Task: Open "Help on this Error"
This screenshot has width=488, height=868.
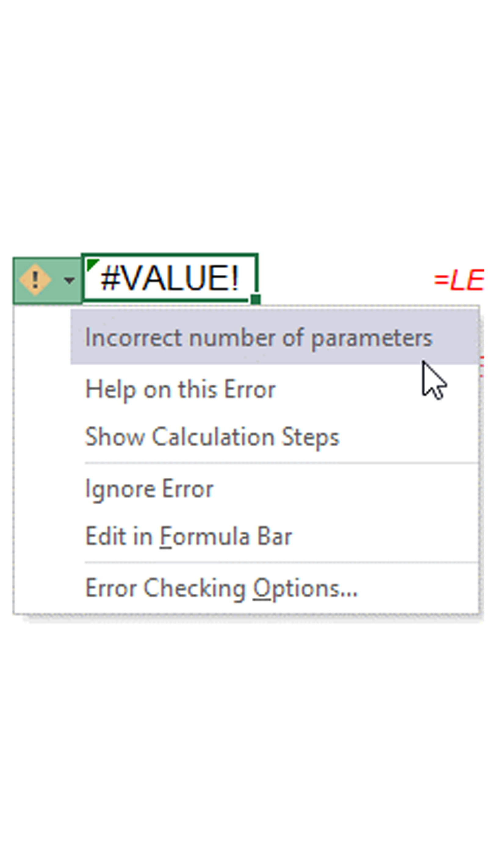Action: [181, 389]
